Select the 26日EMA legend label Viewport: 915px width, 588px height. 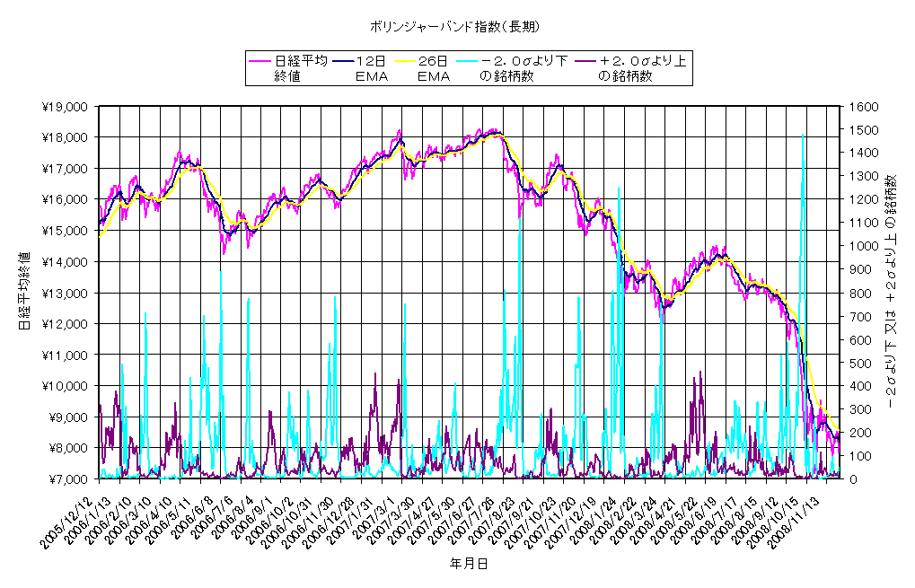[434, 68]
